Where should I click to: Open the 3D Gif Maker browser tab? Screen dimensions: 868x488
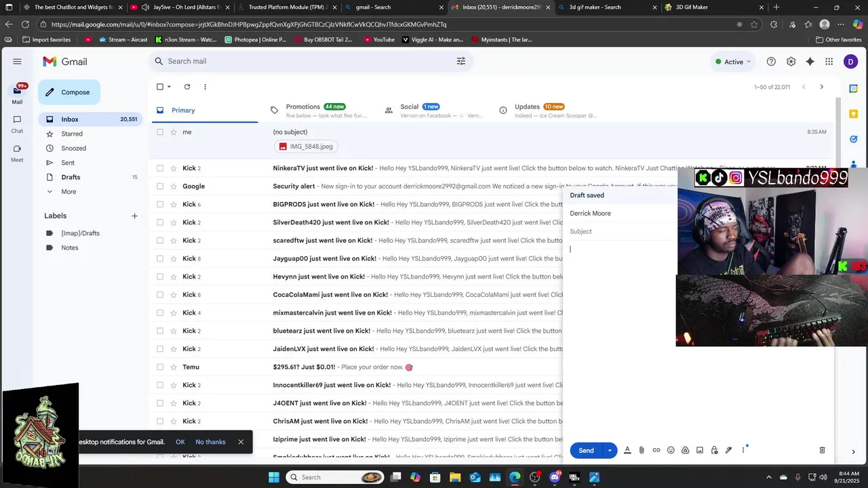point(712,7)
